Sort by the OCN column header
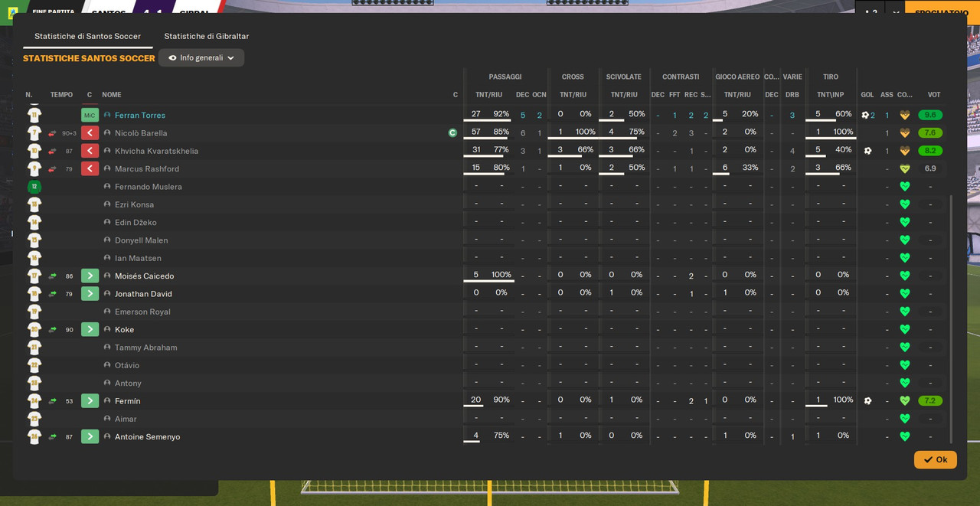The height and width of the screenshot is (506, 980). tap(539, 95)
